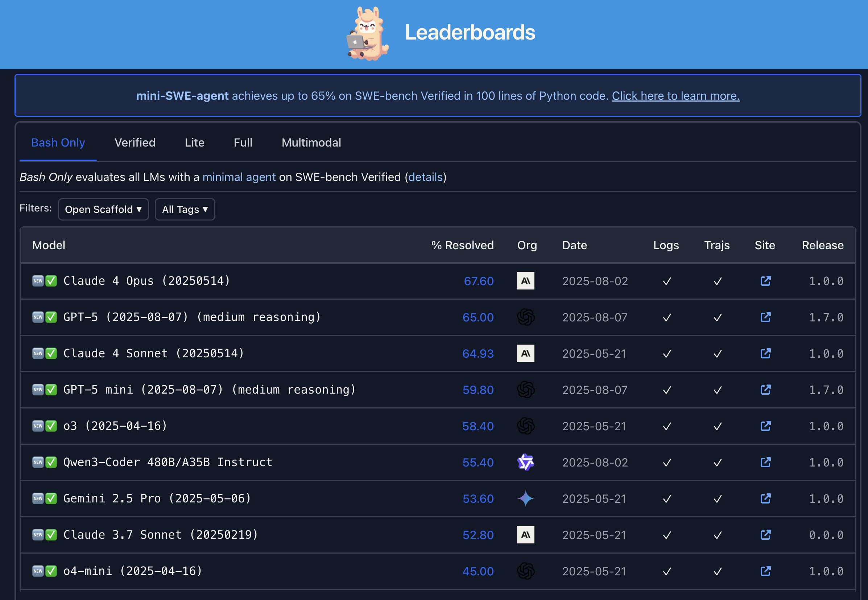Click Qwen org logo in Qwen3-Coder row
Screen dimensions: 868x600
[526, 463]
